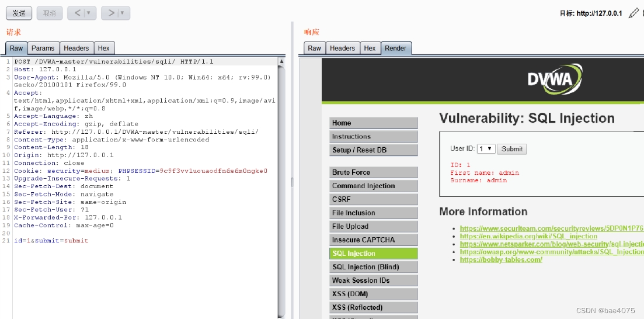The height and width of the screenshot is (319, 644).
Task: Edit target with the pencil icon
Action: [x=633, y=13]
